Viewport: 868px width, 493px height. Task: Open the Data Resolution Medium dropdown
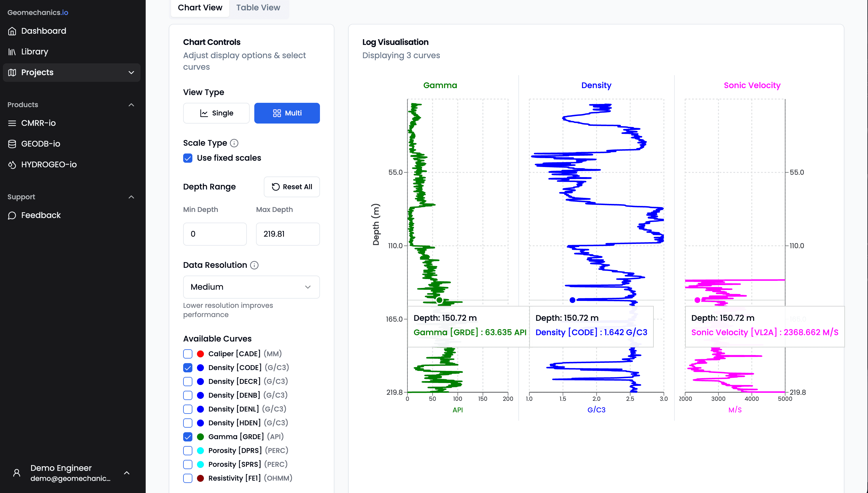(251, 287)
